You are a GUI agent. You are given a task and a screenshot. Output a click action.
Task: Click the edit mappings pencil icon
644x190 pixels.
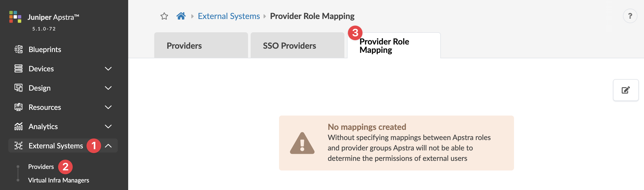(x=626, y=90)
